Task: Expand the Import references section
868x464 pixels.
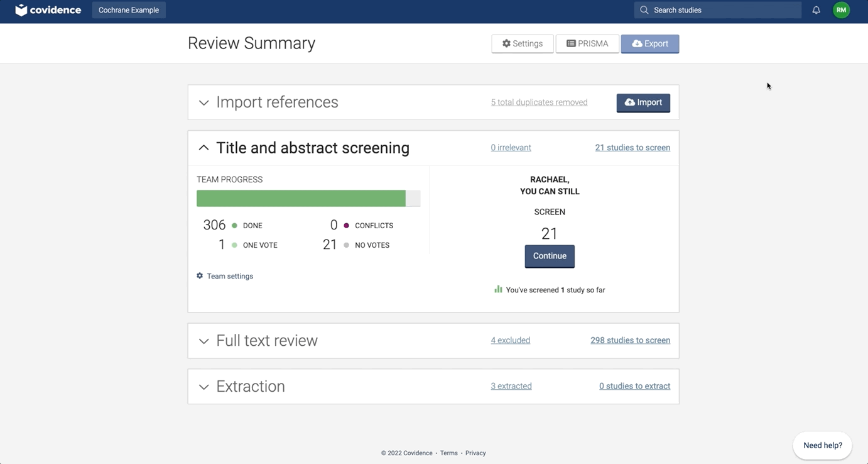Action: pyautogui.click(x=203, y=102)
